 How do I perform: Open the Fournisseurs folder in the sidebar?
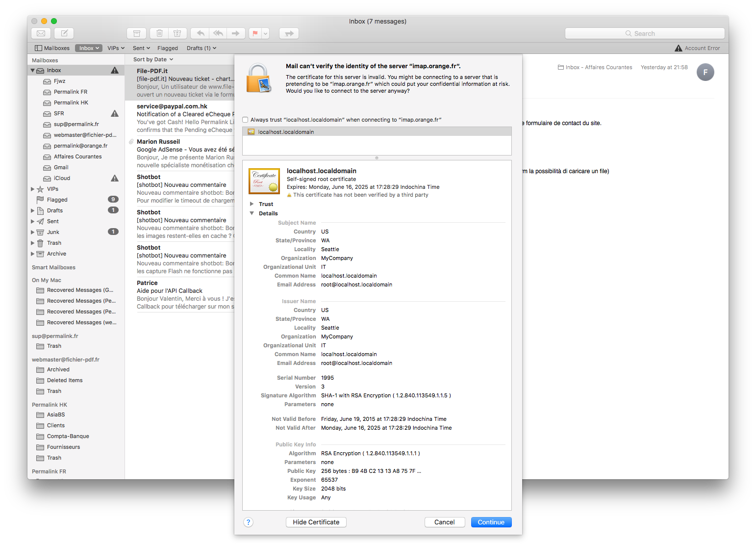[x=63, y=447]
